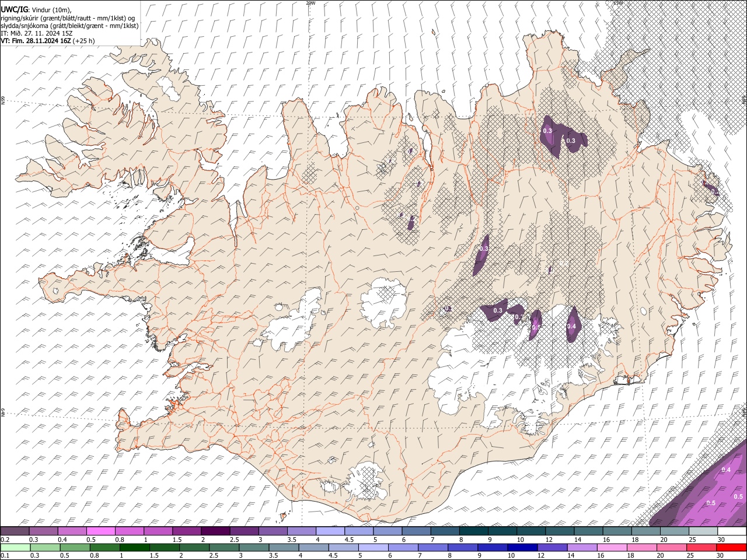Choose the 3.5–4 rain legend swatch
The height and width of the screenshot is (560, 747).
[x=284, y=547]
